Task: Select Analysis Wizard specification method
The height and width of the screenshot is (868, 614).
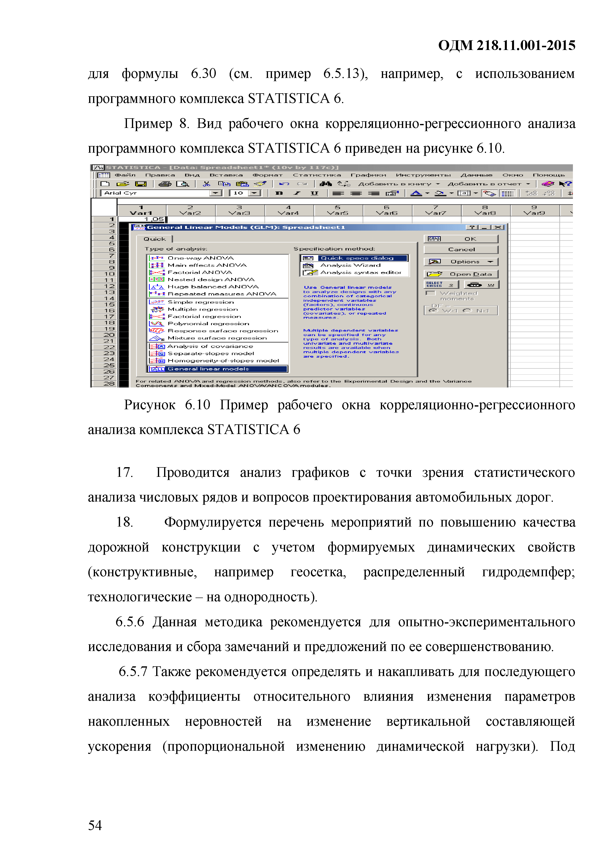Action: point(350,265)
